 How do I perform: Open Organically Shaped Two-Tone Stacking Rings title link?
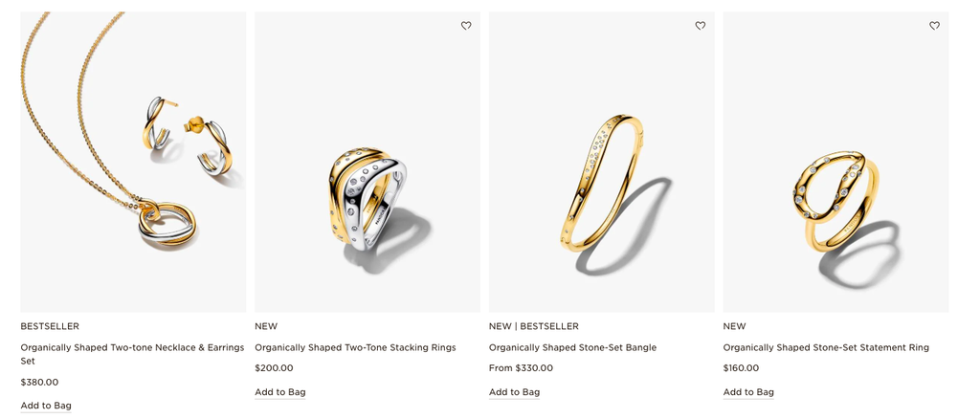click(x=355, y=348)
